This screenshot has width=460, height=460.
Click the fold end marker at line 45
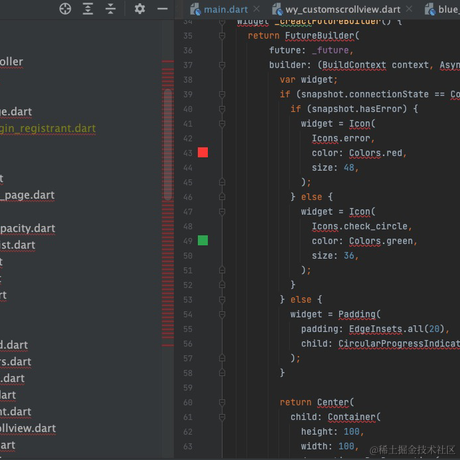point(222,182)
